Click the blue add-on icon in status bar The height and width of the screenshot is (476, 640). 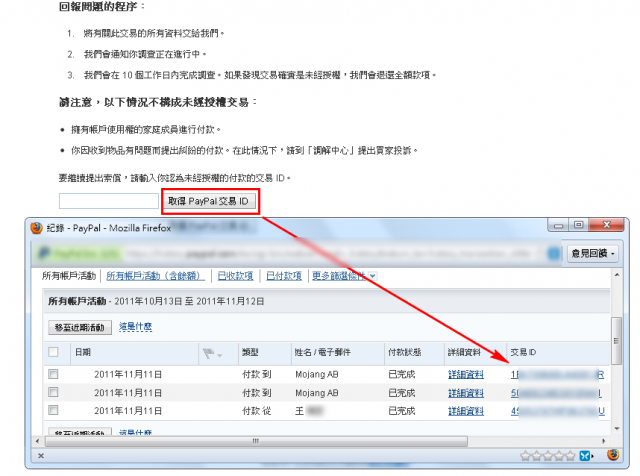click(x=586, y=456)
